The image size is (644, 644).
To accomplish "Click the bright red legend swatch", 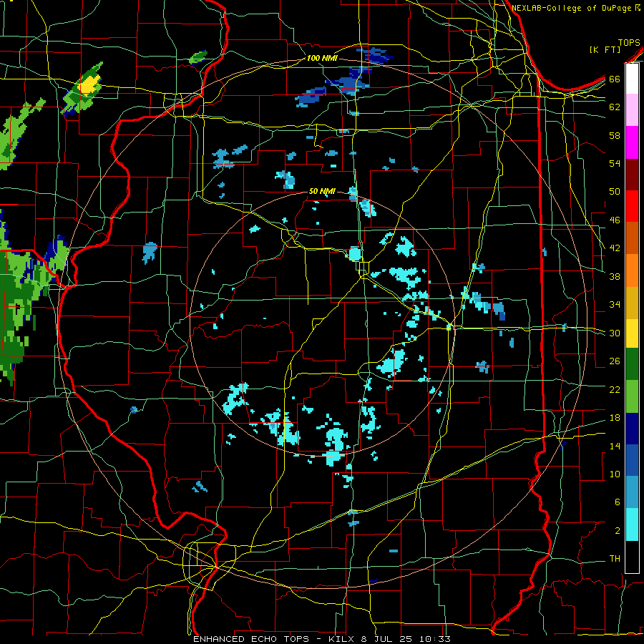I will 632,206.
